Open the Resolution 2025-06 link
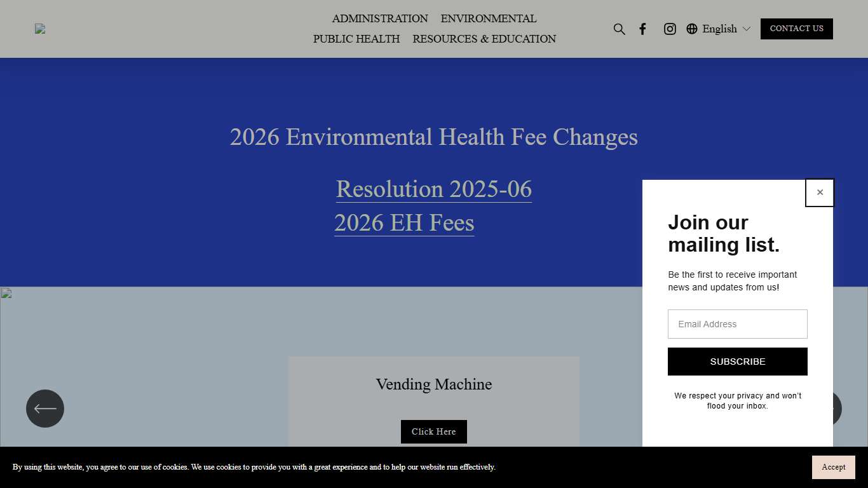This screenshot has width=868, height=488. click(x=433, y=189)
